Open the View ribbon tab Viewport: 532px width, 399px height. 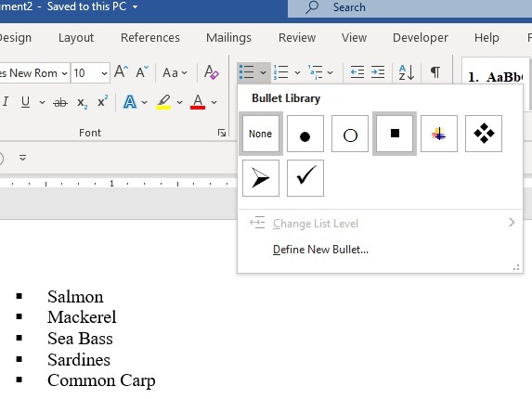click(354, 38)
